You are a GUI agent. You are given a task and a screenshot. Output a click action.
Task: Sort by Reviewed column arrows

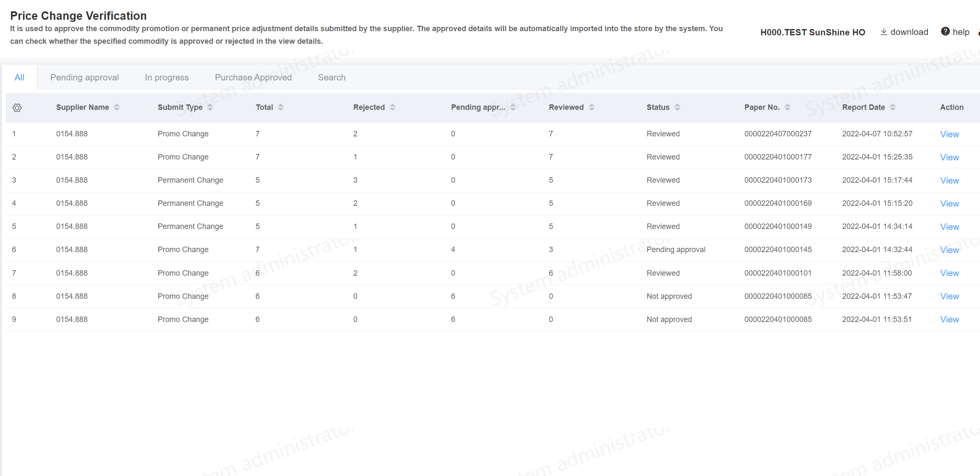point(591,107)
